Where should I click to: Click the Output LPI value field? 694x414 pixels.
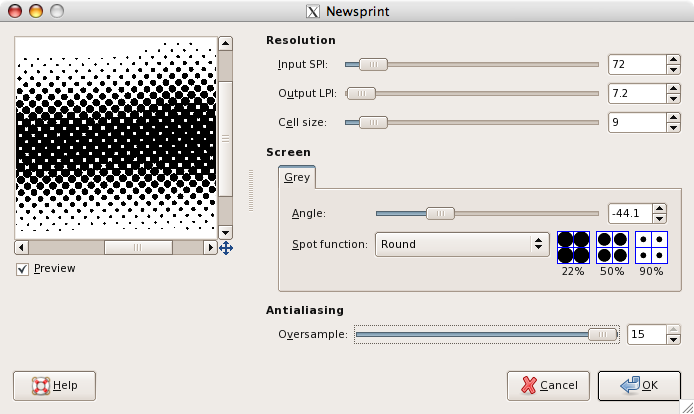click(637, 93)
